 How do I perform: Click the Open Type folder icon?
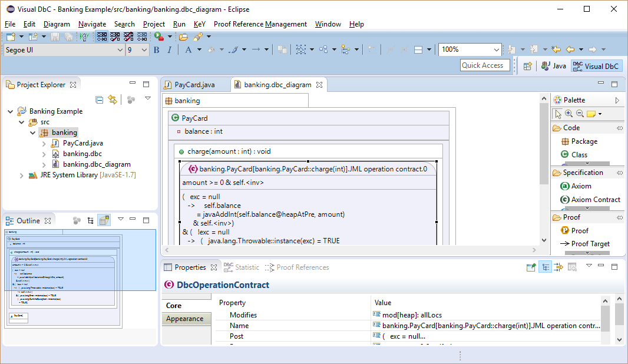click(183, 37)
